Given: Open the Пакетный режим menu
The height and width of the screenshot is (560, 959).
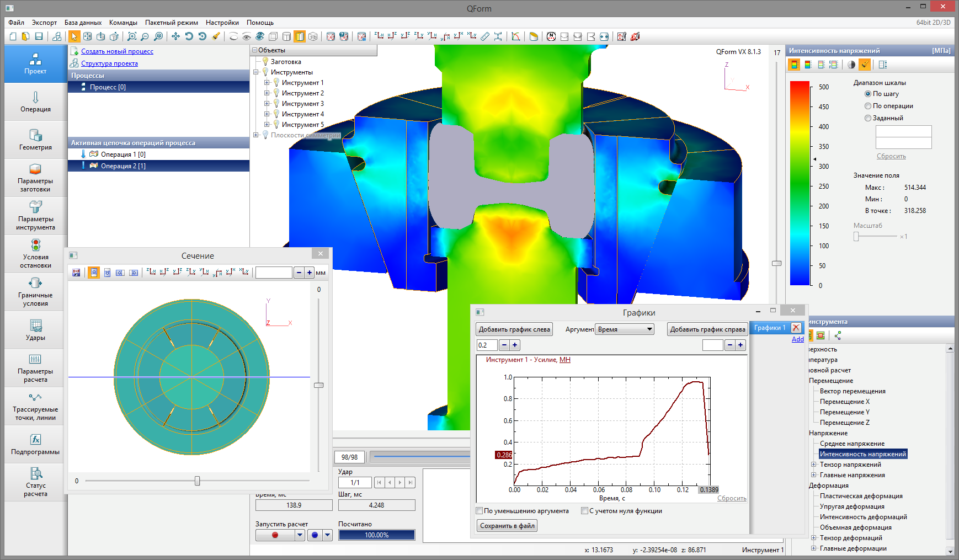Looking at the screenshot, I should (x=171, y=23).
